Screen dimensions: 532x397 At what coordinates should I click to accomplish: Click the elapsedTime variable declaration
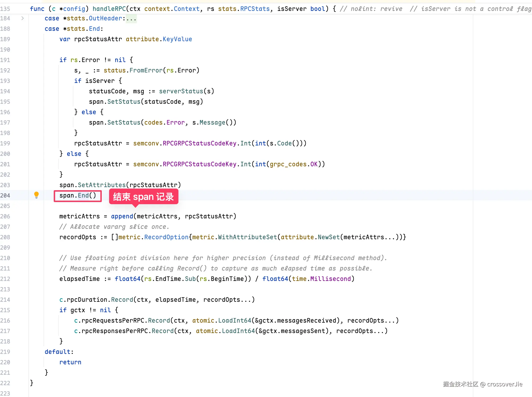[x=80, y=279]
